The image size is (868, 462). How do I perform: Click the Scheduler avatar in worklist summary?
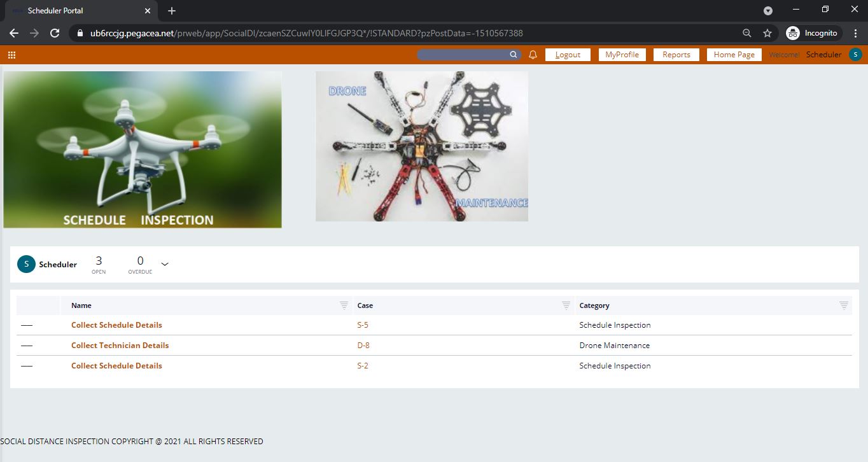tap(26, 264)
